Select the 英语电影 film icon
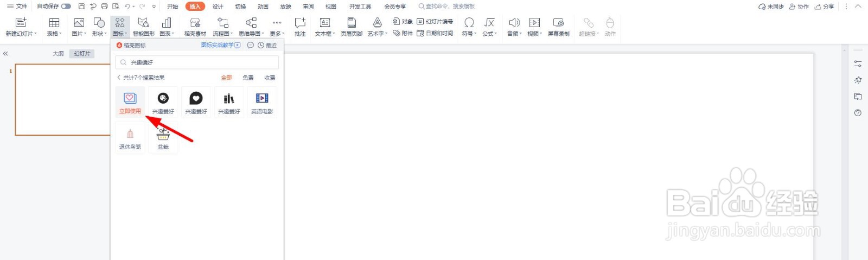The width and height of the screenshot is (868, 260). (x=262, y=102)
